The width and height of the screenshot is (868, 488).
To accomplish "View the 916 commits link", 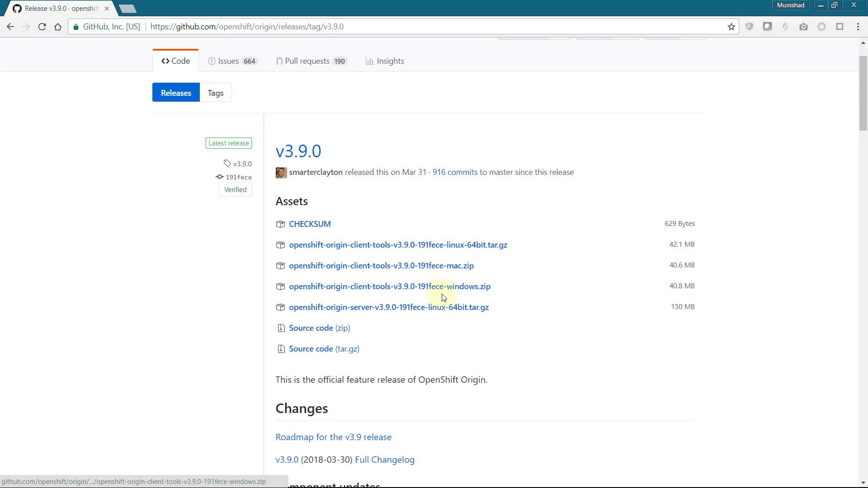I will click(x=455, y=172).
